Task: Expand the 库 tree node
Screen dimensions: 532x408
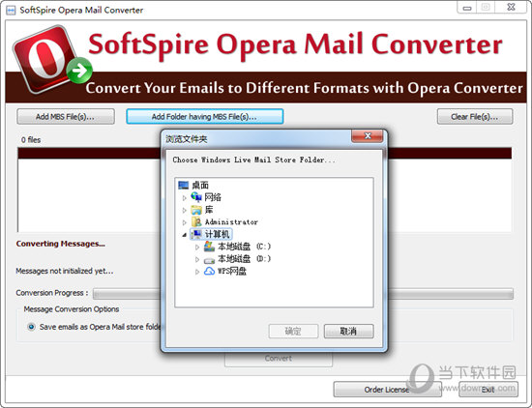Action: pos(184,210)
